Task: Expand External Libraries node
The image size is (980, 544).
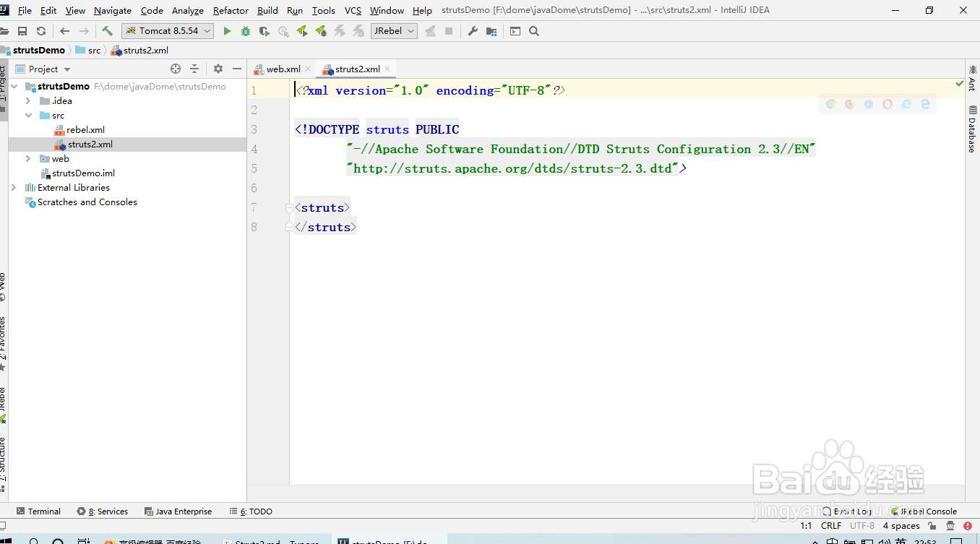Action: click(x=14, y=188)
